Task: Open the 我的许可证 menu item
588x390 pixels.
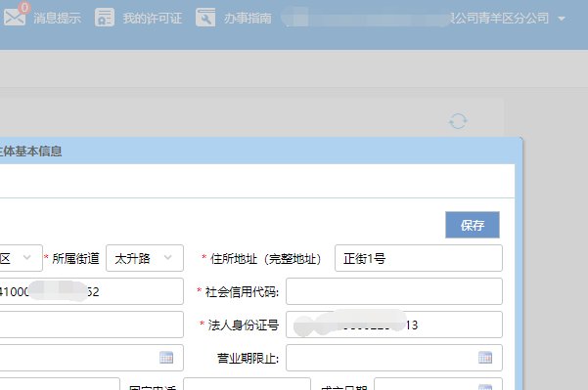Action: (x=153, y=18)
